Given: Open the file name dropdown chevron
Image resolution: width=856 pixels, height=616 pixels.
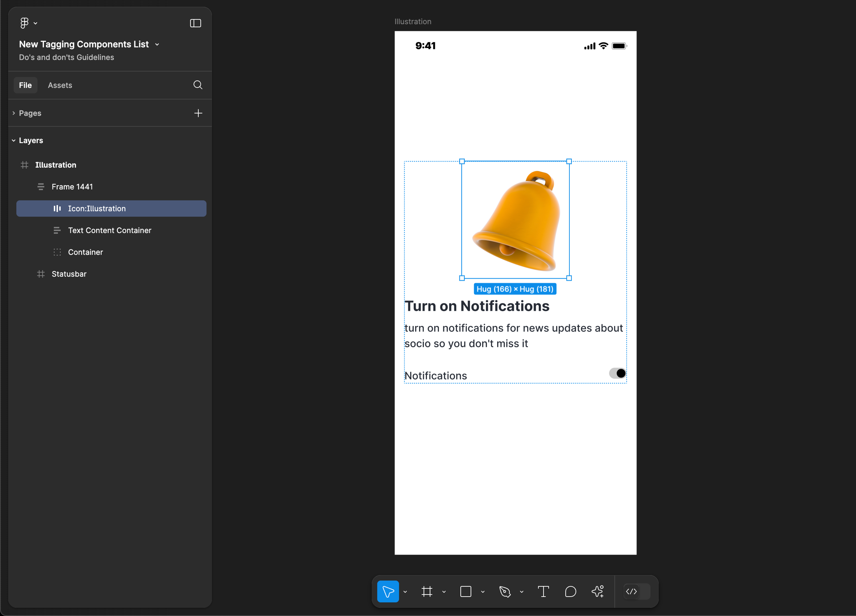Looking at the screenshot, I should click(x=157, y=44).
